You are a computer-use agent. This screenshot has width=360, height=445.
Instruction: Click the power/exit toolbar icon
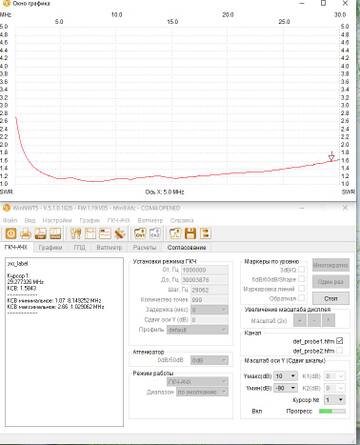click(x=11, y=233)
